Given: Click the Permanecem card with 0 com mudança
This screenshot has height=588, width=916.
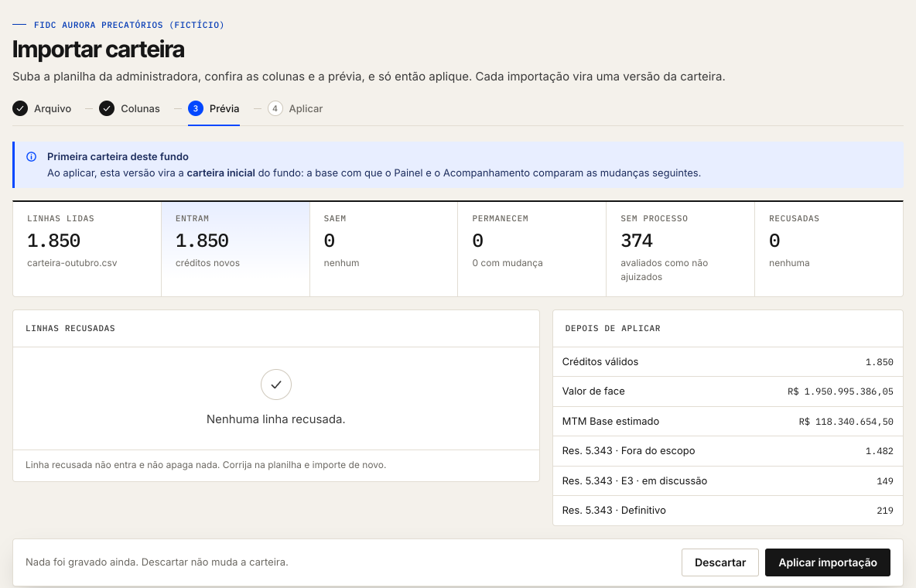Looking at the screenshot, I should click(x=532, y=250).
